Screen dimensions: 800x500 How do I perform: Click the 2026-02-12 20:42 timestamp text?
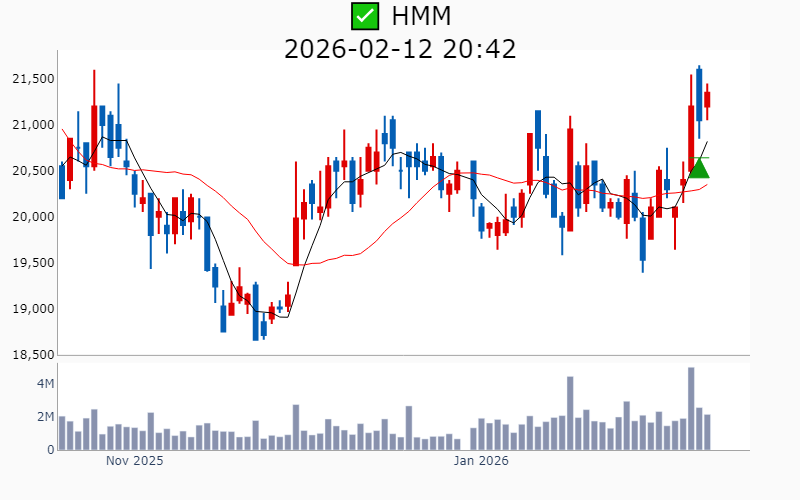point(400,48)
